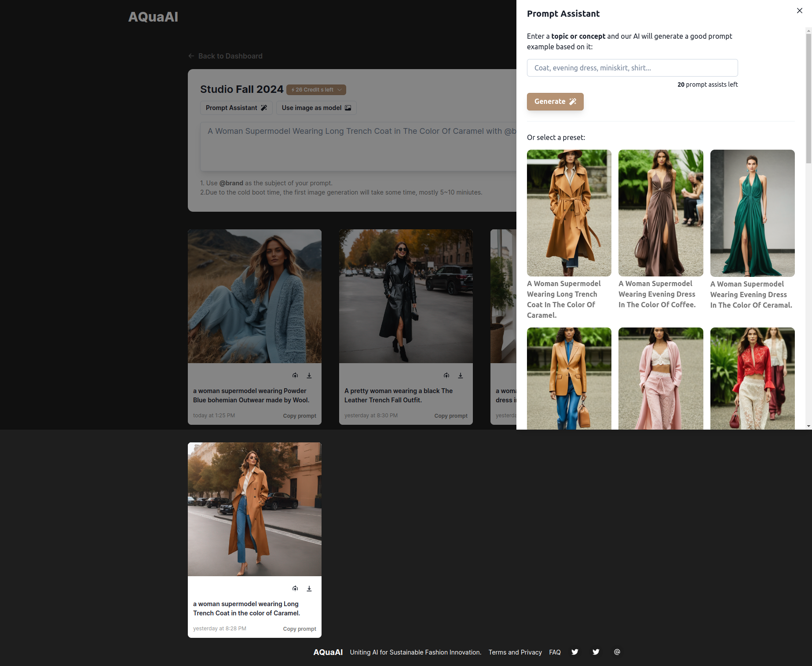Click the rotate icon on the Powder Blue card
The image size is (812, 666).
[x=295, y=375]
